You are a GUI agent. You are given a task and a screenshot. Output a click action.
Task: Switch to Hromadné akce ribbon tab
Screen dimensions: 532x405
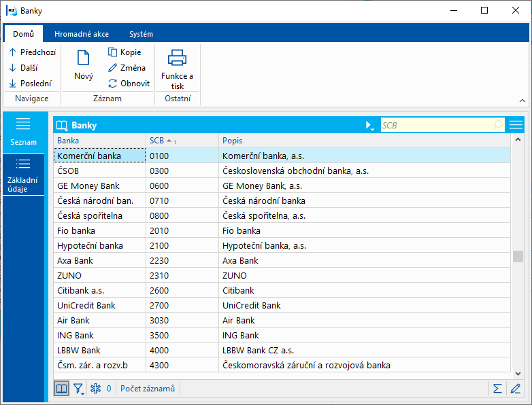coord(81,34)
